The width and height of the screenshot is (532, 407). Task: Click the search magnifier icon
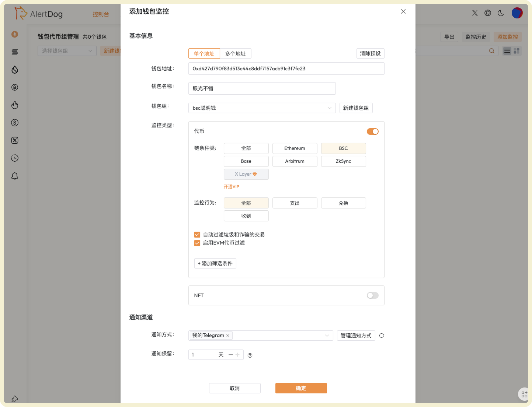pos(492,51)
